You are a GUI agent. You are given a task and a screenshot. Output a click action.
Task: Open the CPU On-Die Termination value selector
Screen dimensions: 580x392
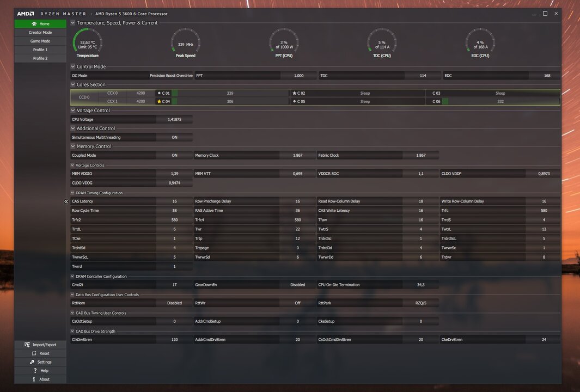pyautogui.click(x=420, y=285)
